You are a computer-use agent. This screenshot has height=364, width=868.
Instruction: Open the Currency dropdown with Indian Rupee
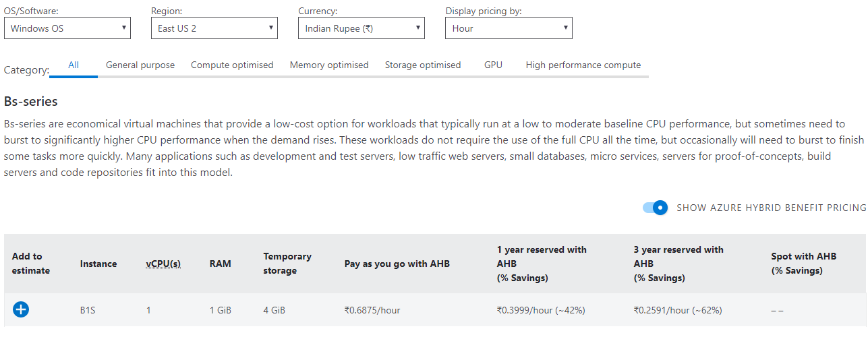pyautogui.click(x=361, y=28)
